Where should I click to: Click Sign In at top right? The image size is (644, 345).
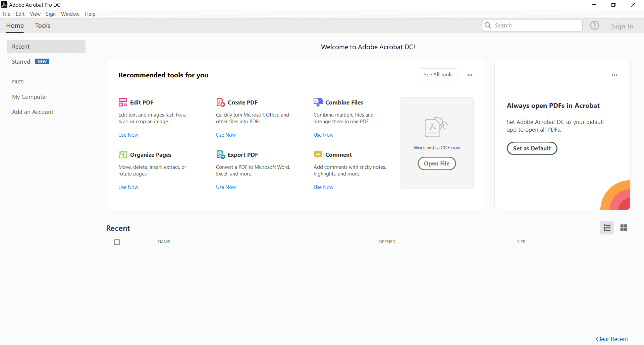(622, 26)
